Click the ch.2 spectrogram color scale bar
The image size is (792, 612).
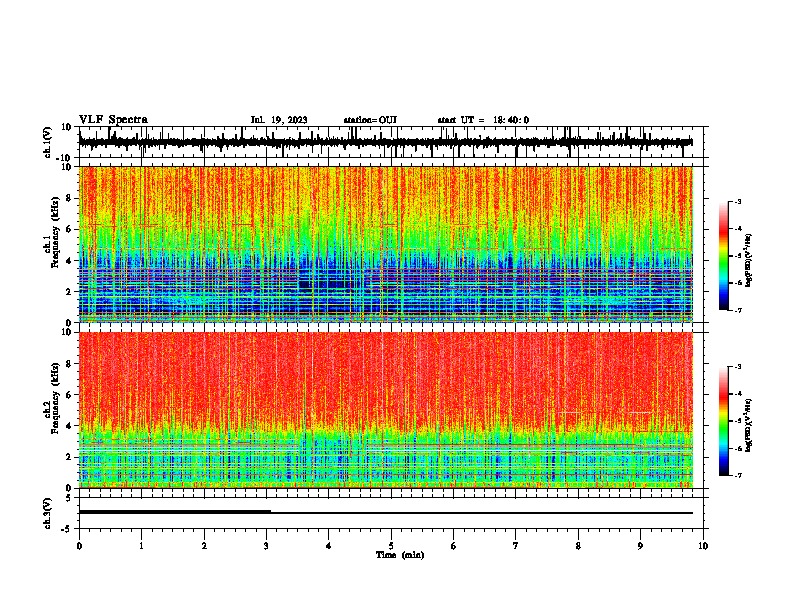point(723,421)
